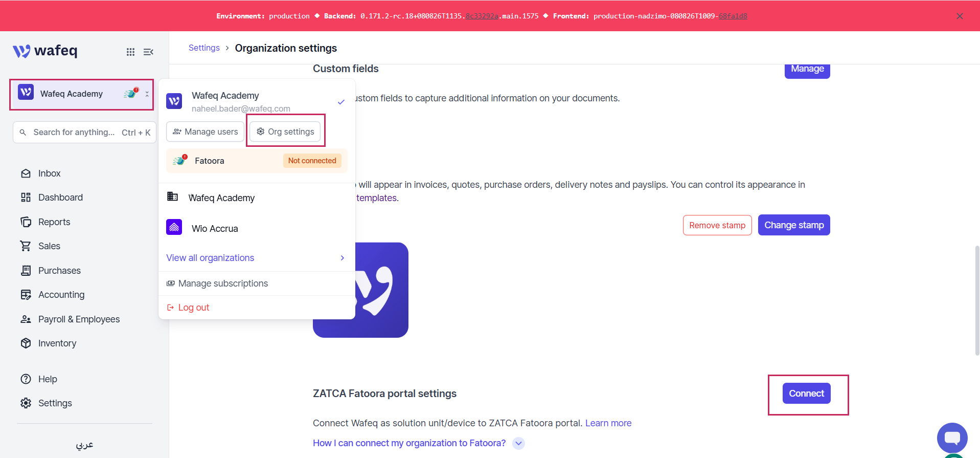Click frontend commit hash 68fa1d8 link
The image size is (980, 458).
click(733, 16)
